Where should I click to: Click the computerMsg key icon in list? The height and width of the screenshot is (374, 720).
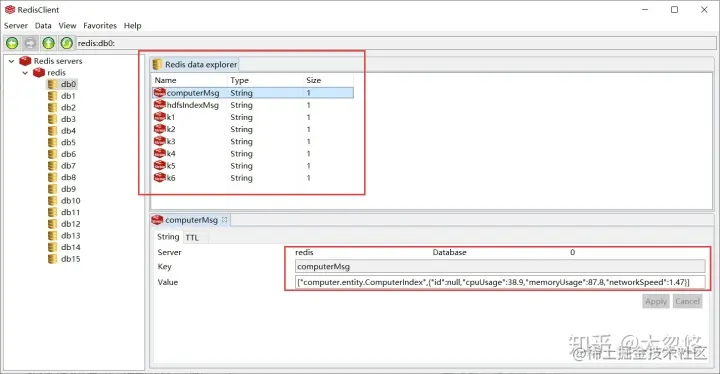pos(159,93)
